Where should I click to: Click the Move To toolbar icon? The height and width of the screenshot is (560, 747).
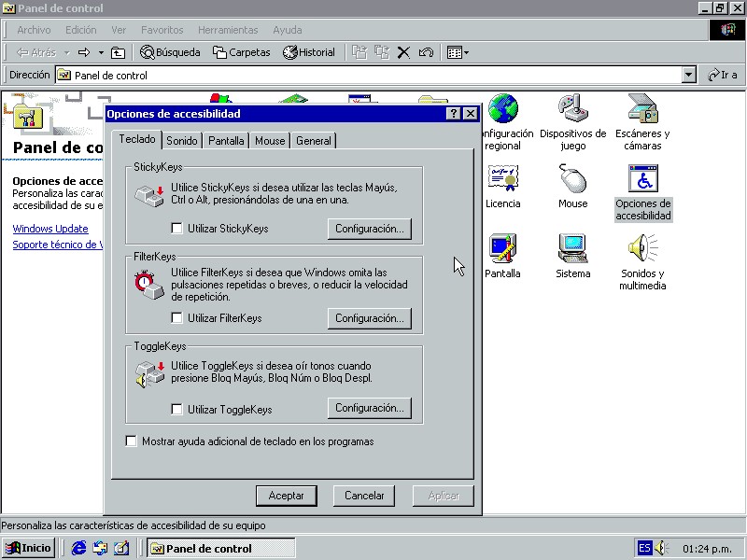point(359,52)
